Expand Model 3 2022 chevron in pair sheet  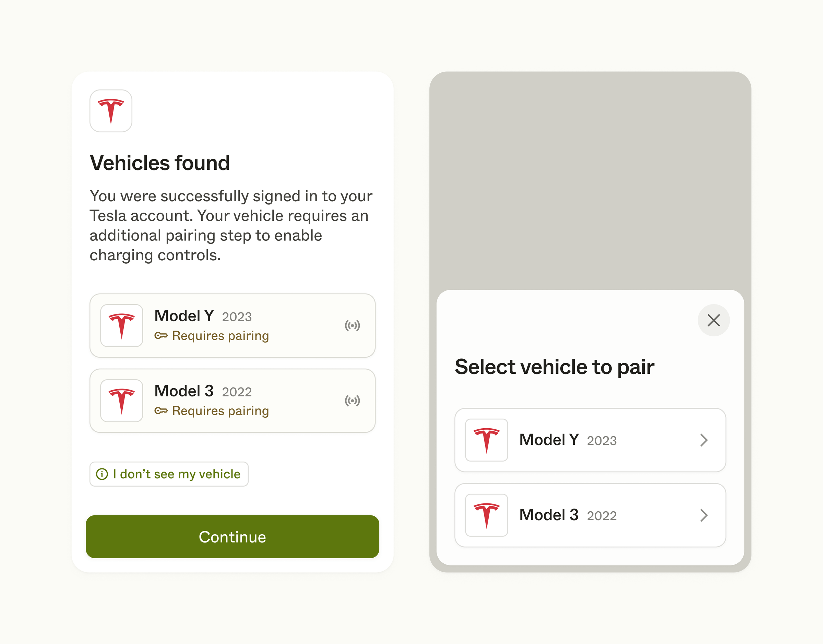click(703, 515)
